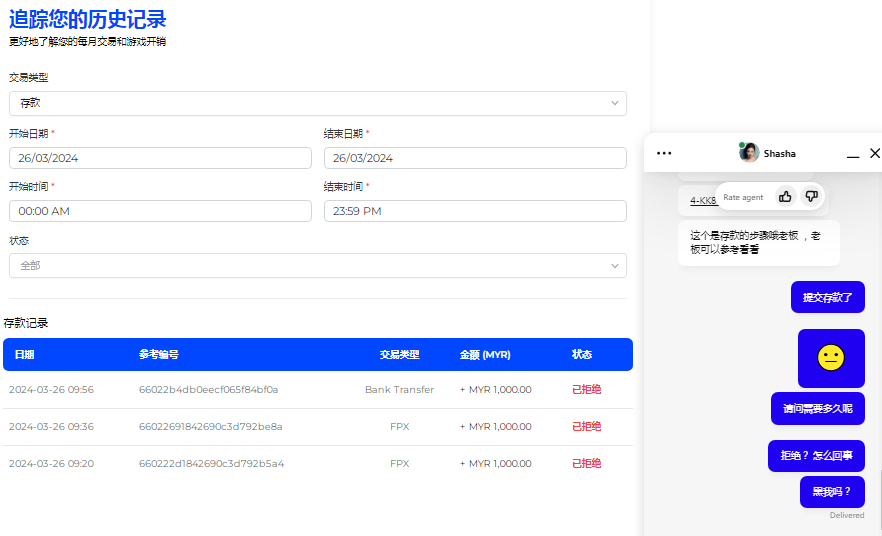Viewport: 882px width, 536px height.
Task: Set the 开始时间 field showing 00:00 AM
Action: point(160,211)
